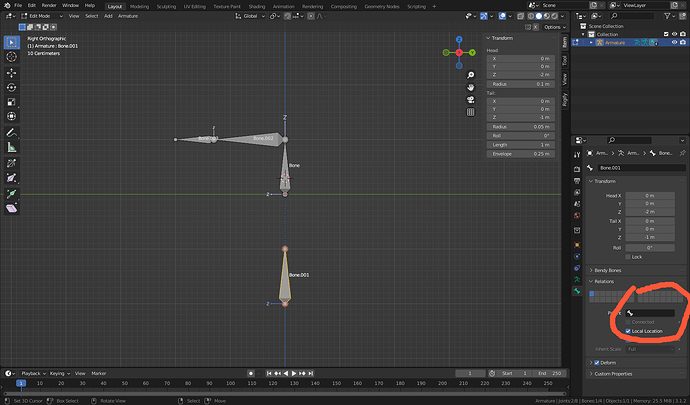
Task: Toggle Collection exclude checkbox in outliner
Action: (x=666, y=34)
